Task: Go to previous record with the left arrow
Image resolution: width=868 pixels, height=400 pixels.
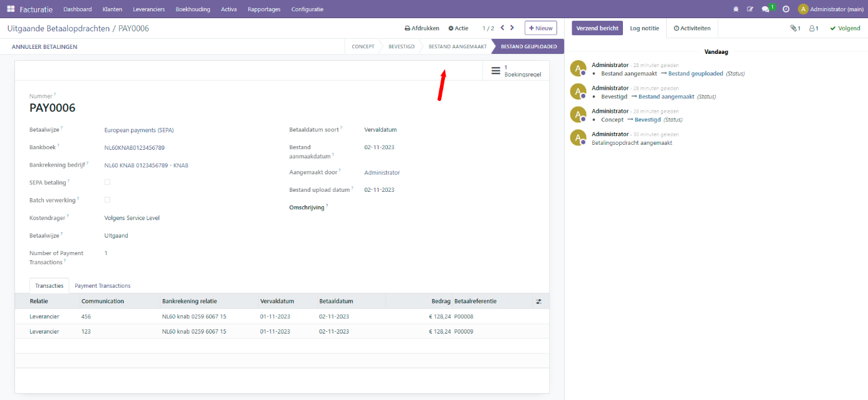Action: coord(502,28)
